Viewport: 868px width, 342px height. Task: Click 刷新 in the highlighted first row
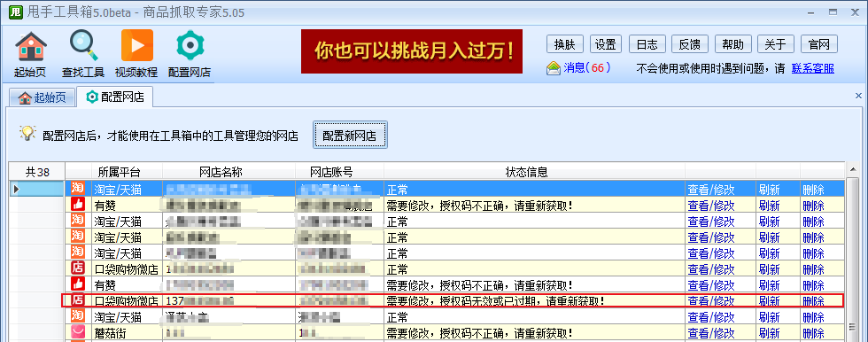770,190
